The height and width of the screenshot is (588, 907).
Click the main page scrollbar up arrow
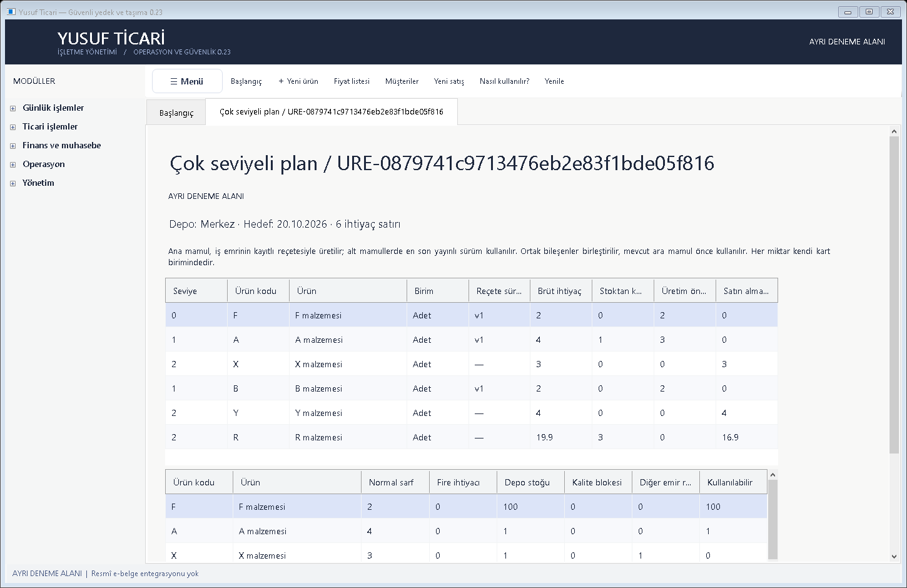click(x=894, y=131)
